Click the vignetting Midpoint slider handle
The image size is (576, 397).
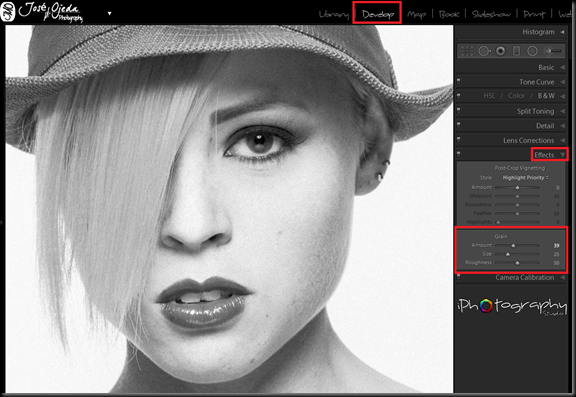pyautogui.click(x=517, y=196)
